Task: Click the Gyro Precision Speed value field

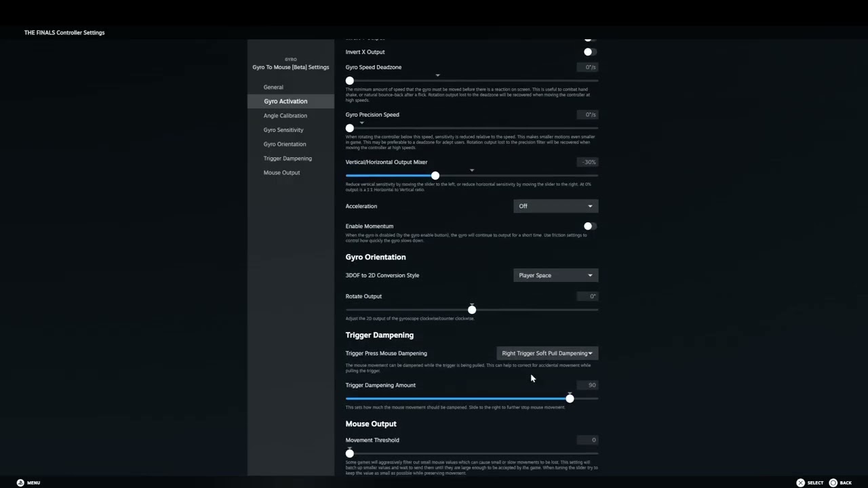Action: [587, 115]
